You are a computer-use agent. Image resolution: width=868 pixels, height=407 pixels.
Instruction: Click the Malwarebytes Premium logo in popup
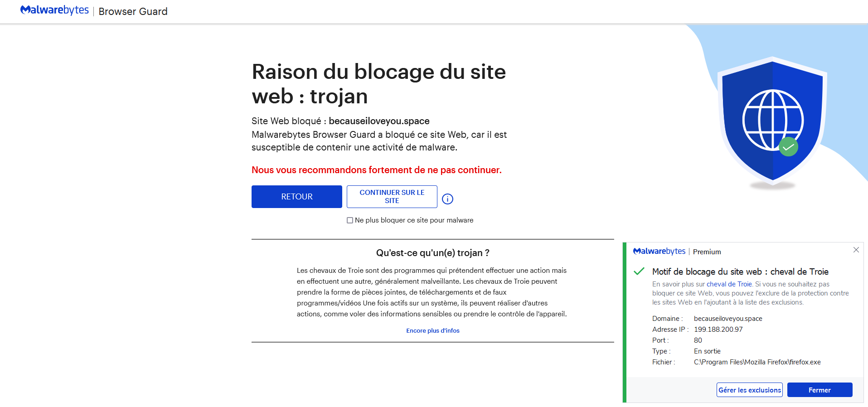659,252
